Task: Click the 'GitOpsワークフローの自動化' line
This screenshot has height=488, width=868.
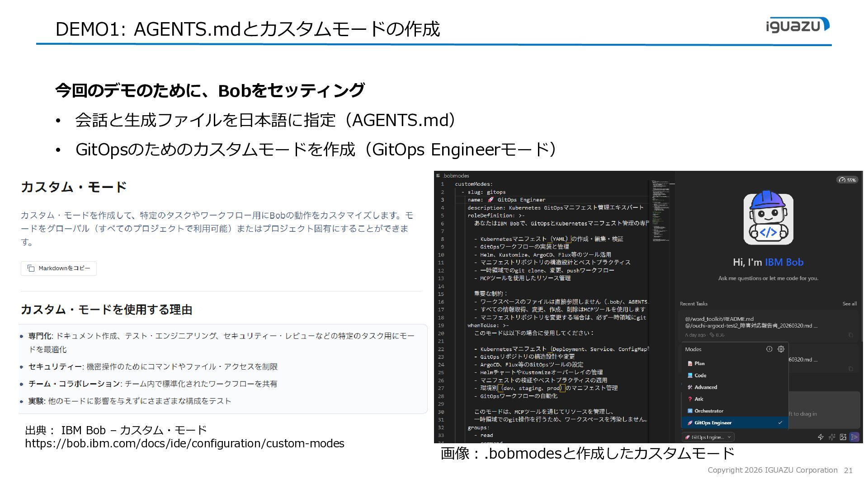Action: tap(516, 396)
